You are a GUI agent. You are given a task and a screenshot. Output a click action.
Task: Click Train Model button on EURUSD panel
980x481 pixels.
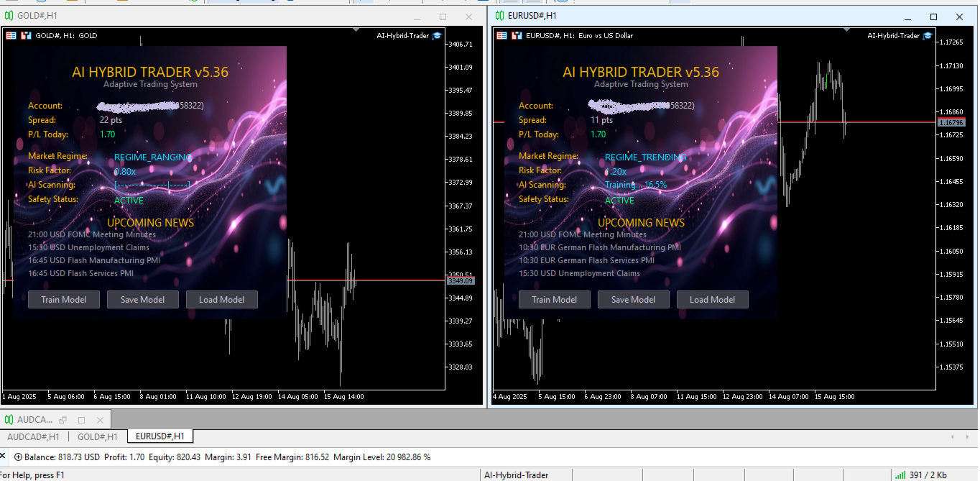[554, 299]
